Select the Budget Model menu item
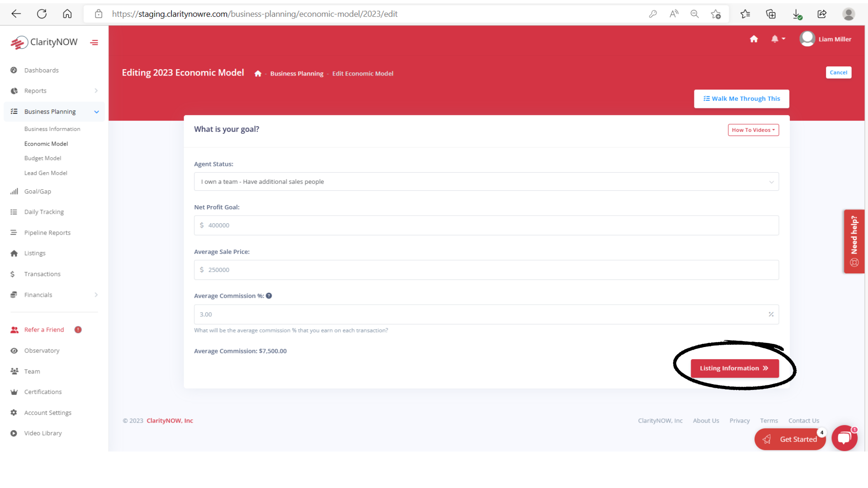The image size is (868, 488). [x=42, y=158]
